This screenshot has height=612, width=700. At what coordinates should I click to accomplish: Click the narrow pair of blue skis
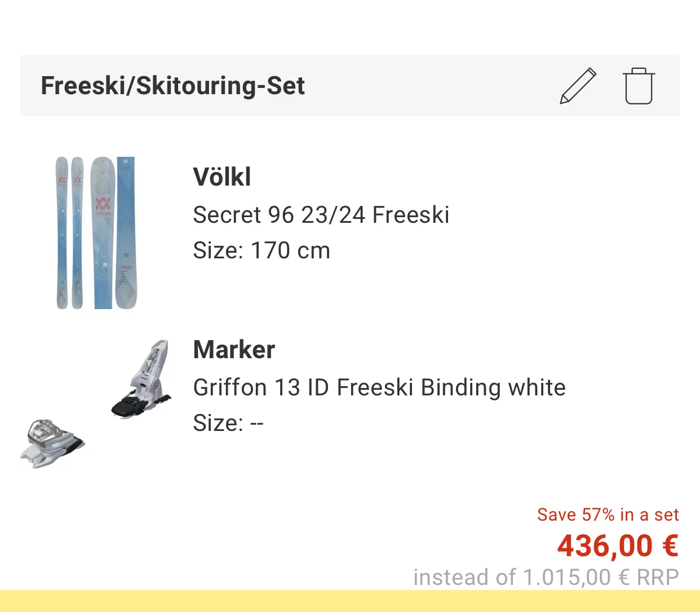tap(69, 232)
